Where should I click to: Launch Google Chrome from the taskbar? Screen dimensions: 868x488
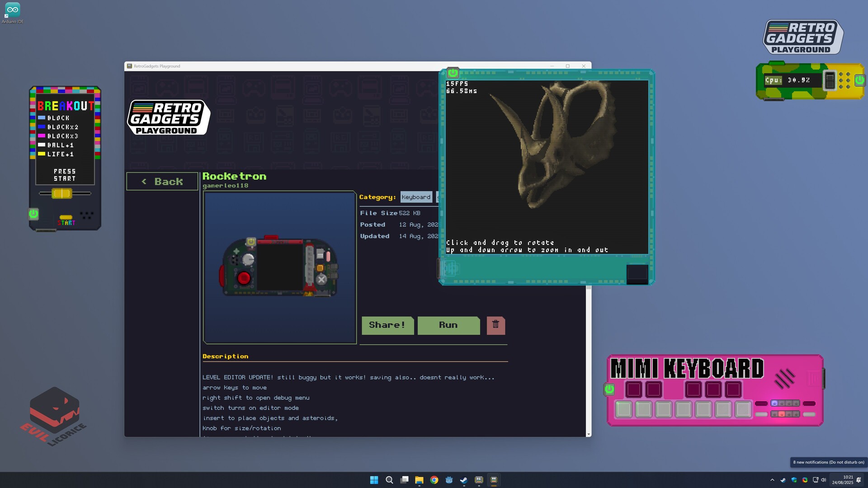click(434, 480)
